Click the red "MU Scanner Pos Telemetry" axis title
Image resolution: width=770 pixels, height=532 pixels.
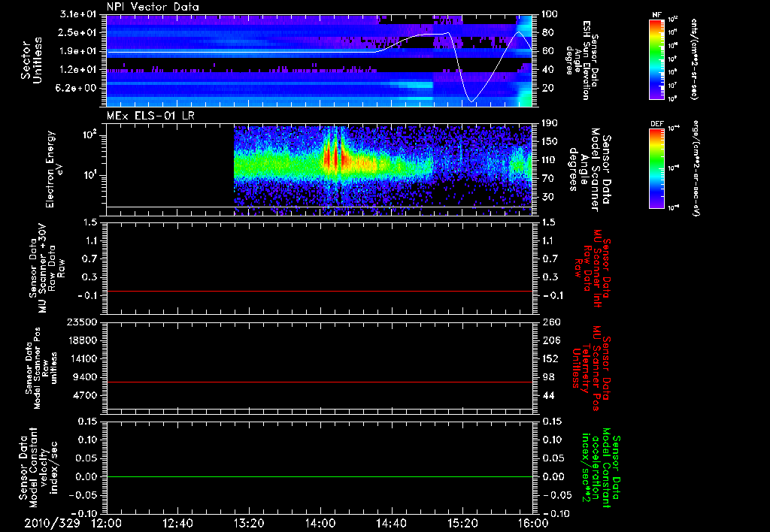pyautogui.click(x=592, y=368)
